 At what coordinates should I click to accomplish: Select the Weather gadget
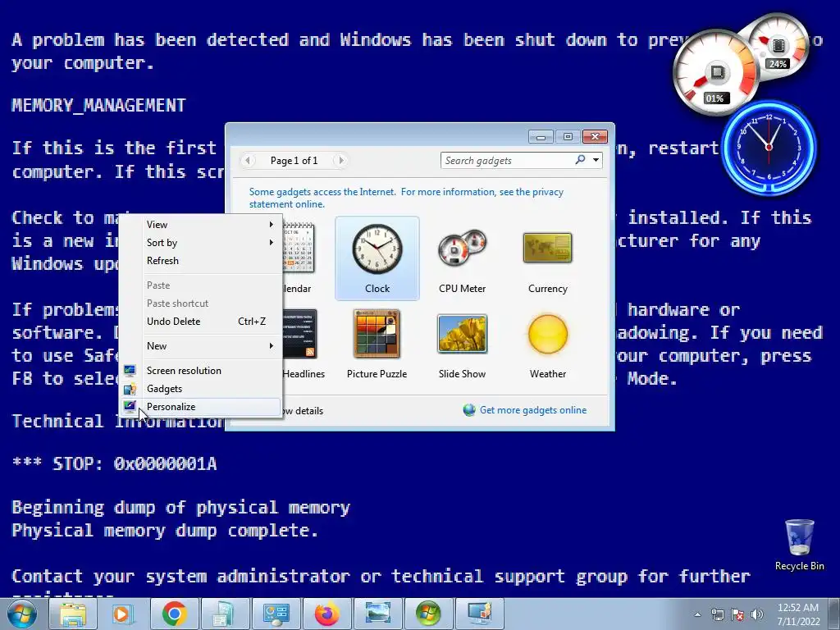(x=547, y=344)
